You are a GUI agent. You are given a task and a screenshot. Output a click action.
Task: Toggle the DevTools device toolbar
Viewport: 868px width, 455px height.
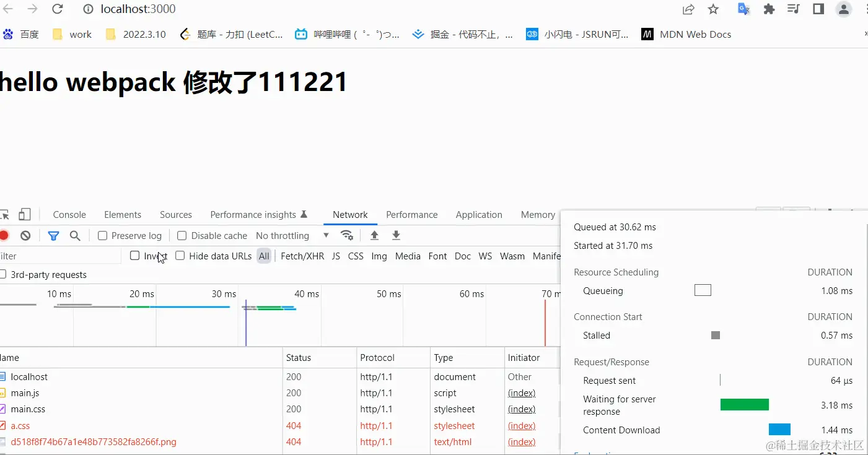point(24,215)
